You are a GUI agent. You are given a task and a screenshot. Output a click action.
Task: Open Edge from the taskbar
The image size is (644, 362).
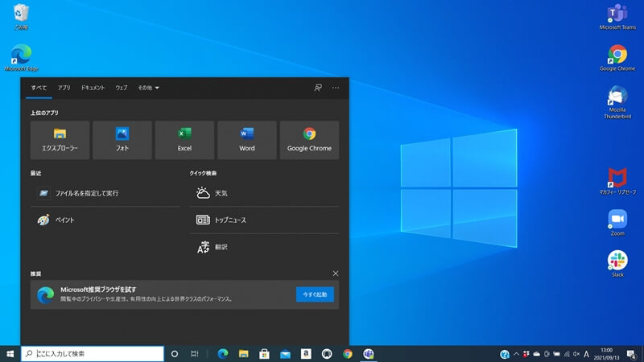pos(223,354)
